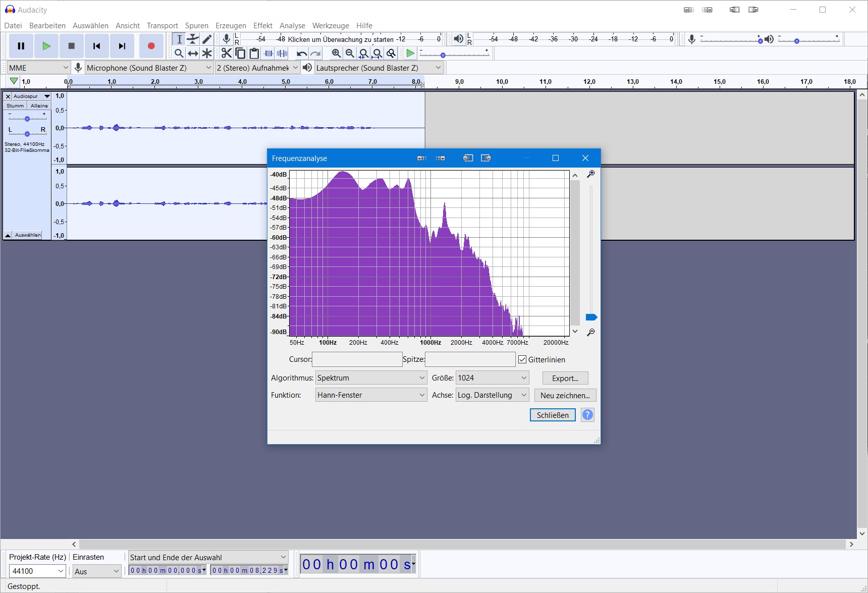Open the Größe 1024 dropdown

tap(492, 378)
